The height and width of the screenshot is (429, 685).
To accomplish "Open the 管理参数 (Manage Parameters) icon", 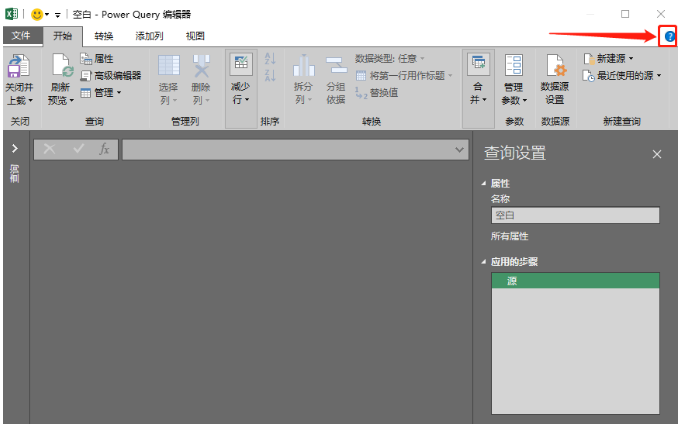I will (514, 66).
